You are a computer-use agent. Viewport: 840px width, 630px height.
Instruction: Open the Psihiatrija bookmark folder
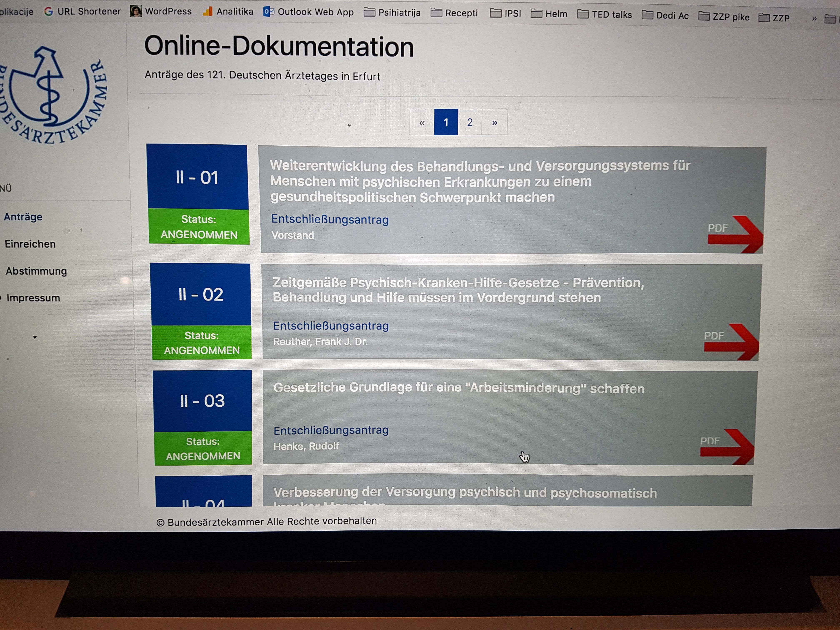pos(392,13)
